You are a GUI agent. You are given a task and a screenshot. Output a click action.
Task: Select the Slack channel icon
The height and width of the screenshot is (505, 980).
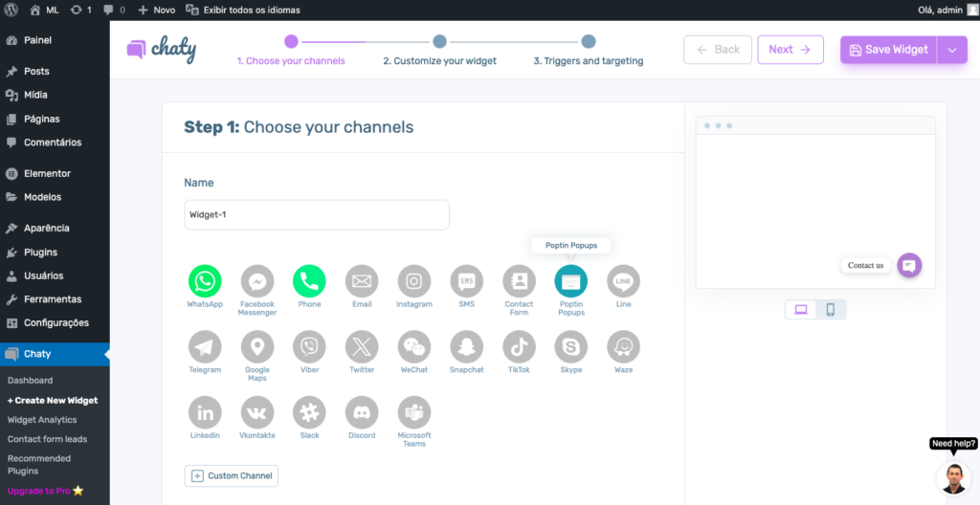pyautogui.click(x=309, y=412)
